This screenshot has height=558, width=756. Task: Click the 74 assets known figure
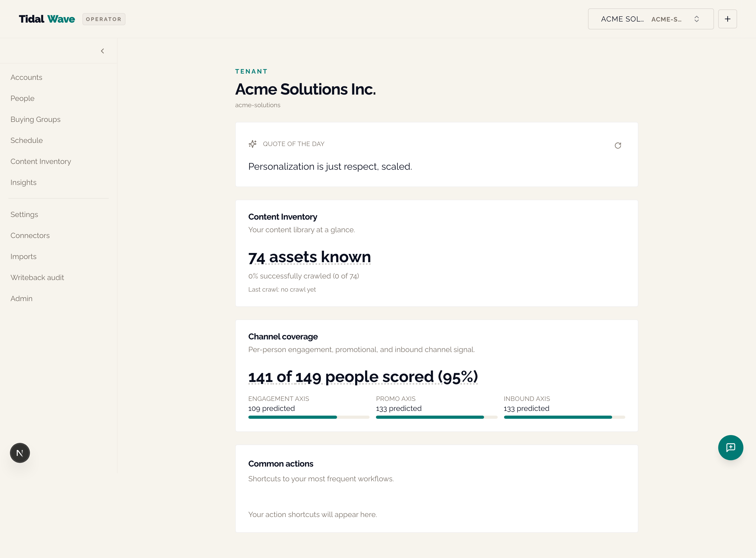point(309,257)
